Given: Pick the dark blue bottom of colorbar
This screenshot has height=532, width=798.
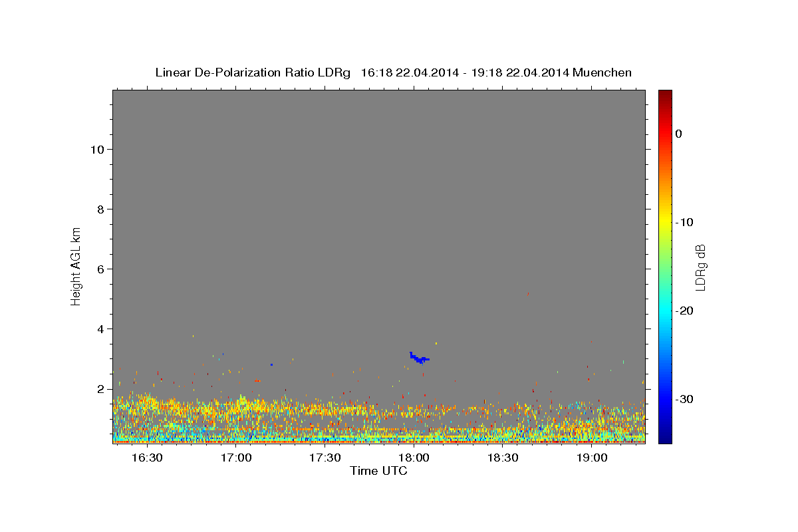Looking at the screenshot, I should [665, 439].
